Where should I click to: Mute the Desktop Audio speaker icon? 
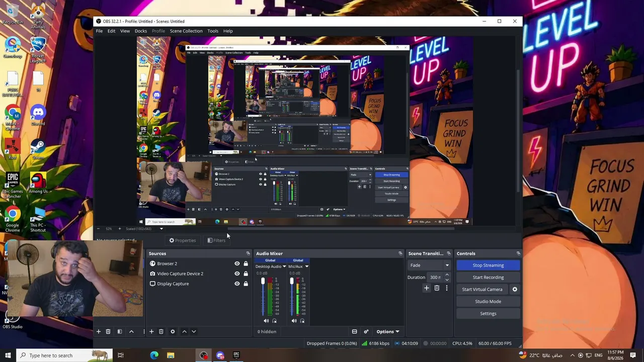[x=266, y=321]
